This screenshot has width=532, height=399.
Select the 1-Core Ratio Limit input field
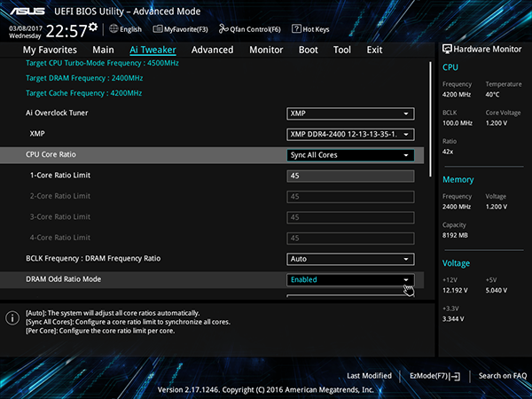350,176
